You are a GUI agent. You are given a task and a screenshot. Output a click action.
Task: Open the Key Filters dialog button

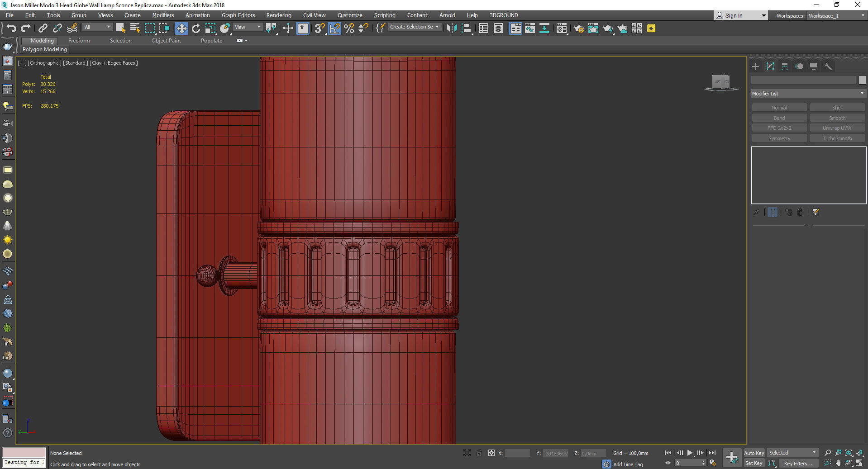coord(798,463)
